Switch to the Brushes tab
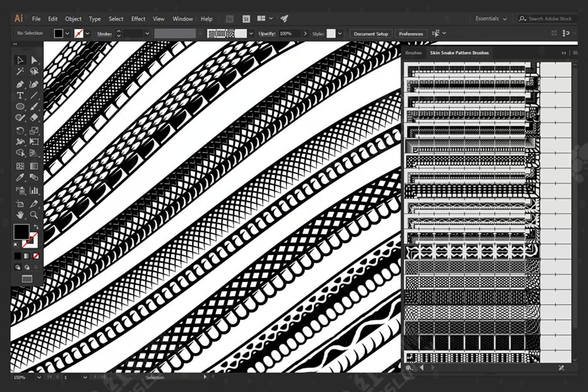This screenshot has height=392, width=588. [x=413, y=53]
